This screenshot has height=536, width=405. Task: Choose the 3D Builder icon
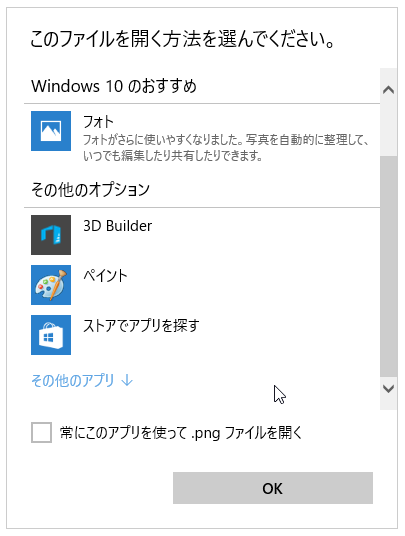point(51,235)
